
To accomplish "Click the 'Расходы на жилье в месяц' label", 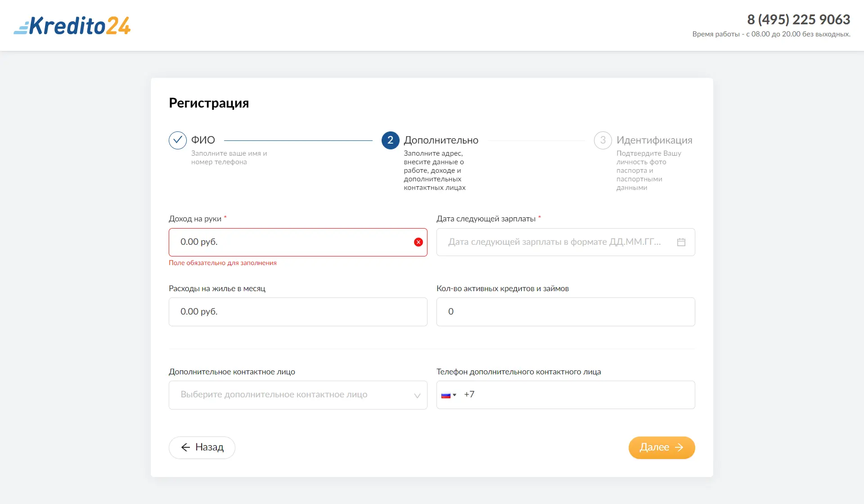I will coord(217,288).
